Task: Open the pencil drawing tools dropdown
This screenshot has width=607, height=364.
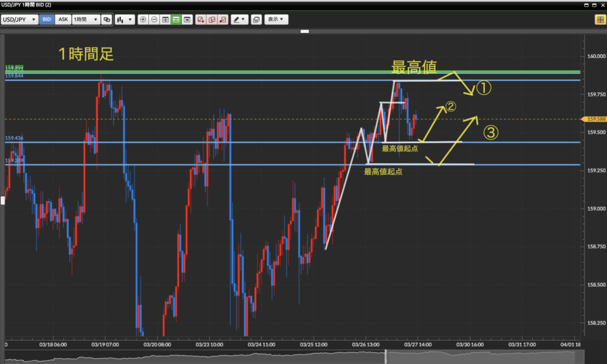Action: click(x=239, y=20)
